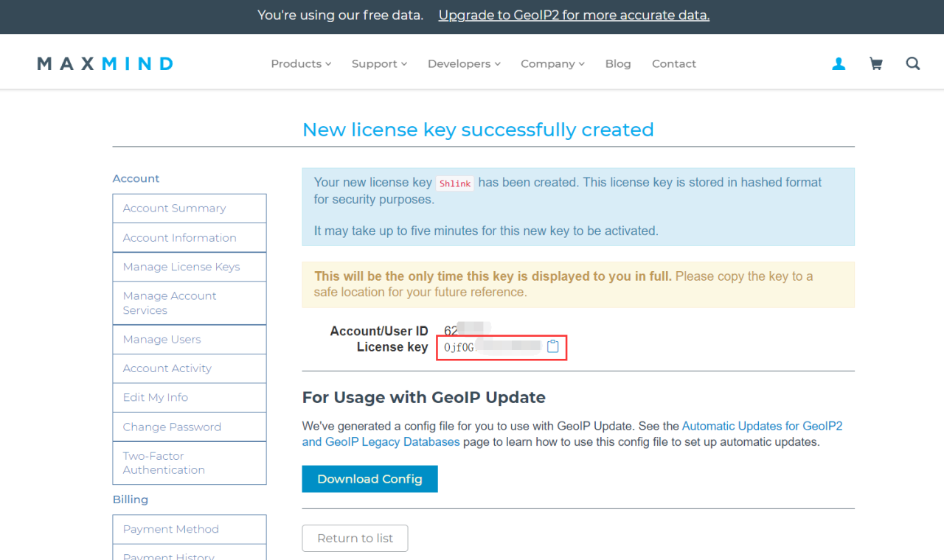Open Account Summary sidebar item
The image size is (944, 560).
coord(175,209)
